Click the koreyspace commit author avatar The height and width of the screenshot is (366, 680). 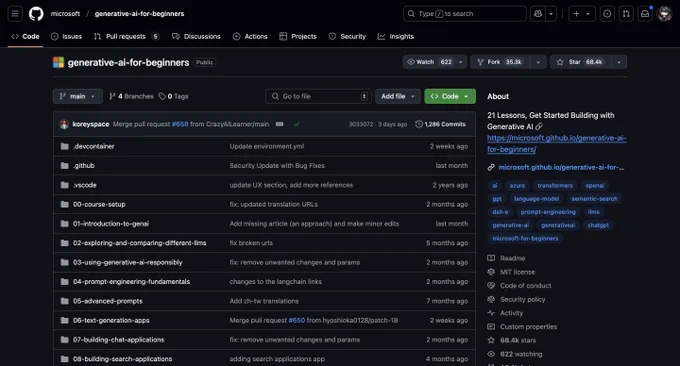click(65, 124)
